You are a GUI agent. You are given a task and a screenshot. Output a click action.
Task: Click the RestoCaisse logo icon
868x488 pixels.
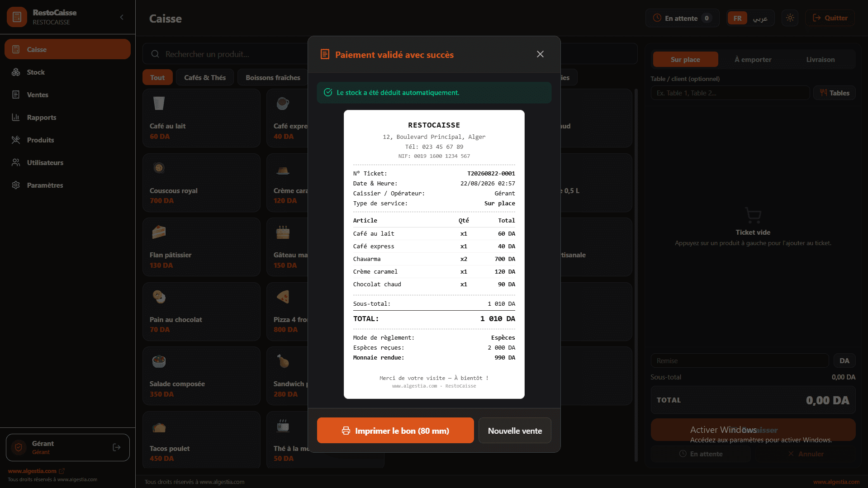pos(17,17)
